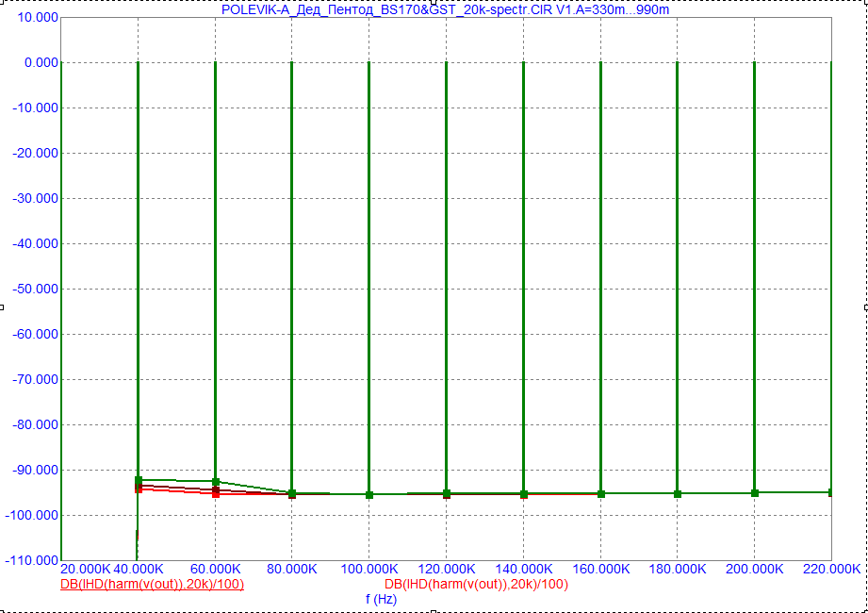Select the green data marker at 180K harmonic

tap(678, 493)
